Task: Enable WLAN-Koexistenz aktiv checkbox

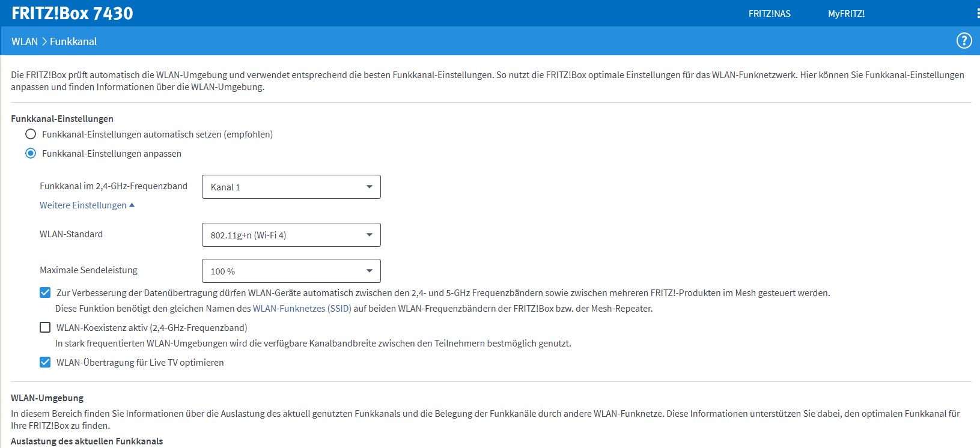Action: point(45,327)
